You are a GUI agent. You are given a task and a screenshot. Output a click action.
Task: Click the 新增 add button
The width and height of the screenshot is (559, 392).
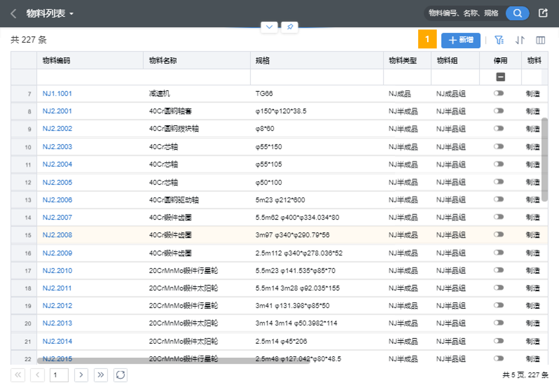pos(461,40)
